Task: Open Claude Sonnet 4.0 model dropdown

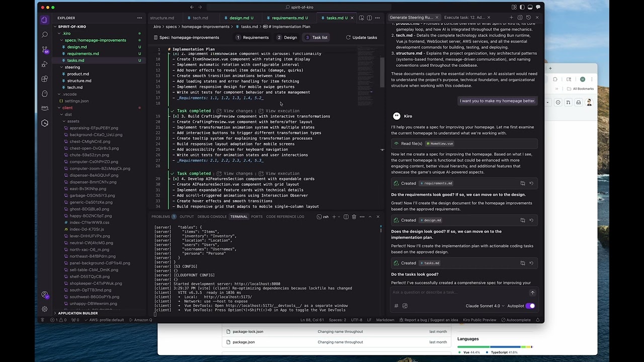Action: point(485,306)
